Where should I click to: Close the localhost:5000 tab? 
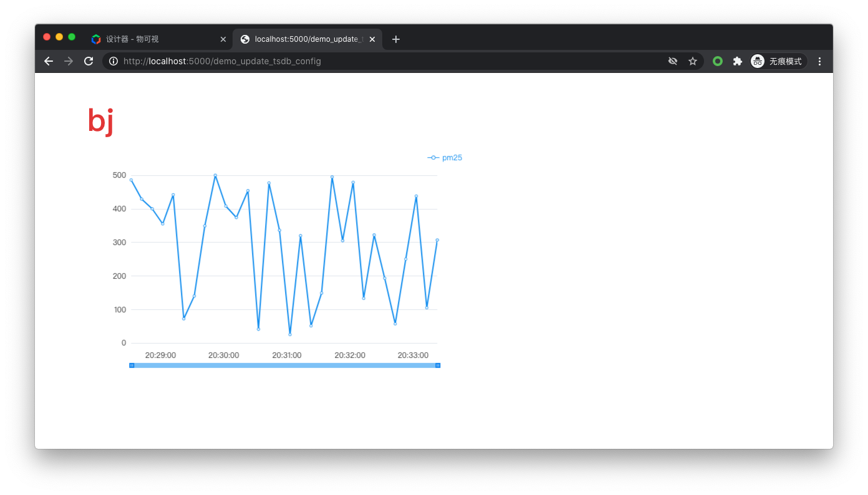(372, 39)
